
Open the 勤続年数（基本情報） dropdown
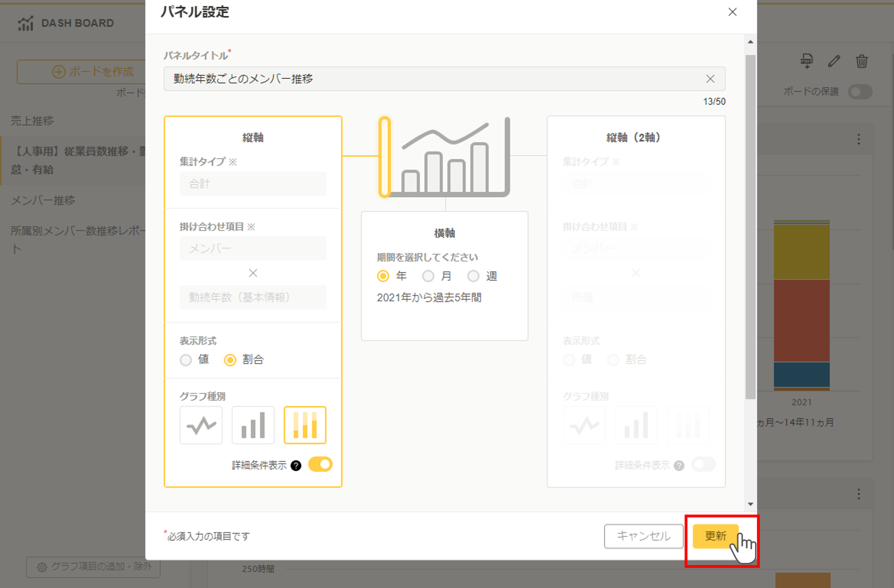click(x=253, y=298)
